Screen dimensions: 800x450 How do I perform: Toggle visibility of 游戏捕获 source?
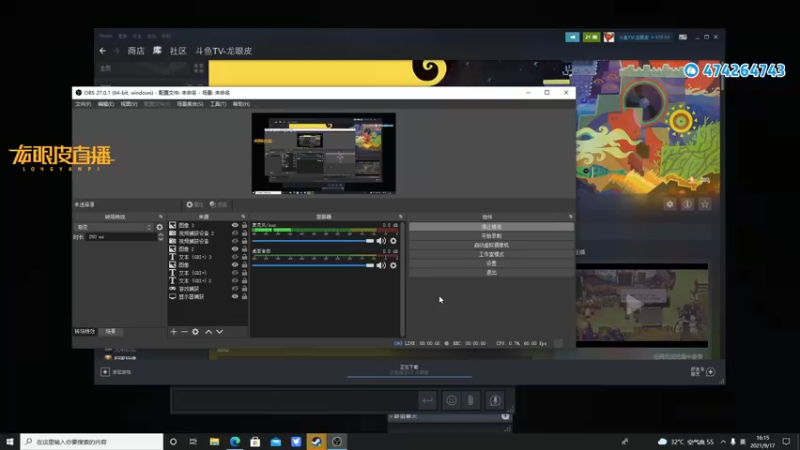pos(235,288)
